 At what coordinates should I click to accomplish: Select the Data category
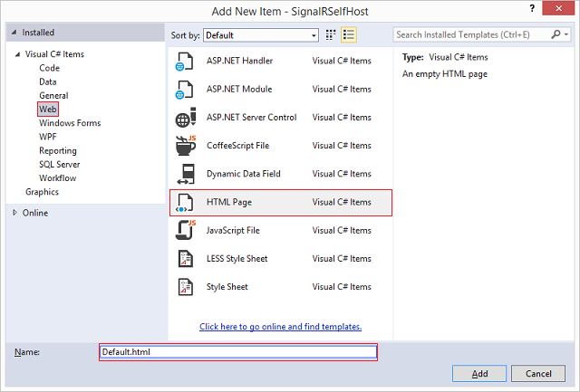point(48,81)
